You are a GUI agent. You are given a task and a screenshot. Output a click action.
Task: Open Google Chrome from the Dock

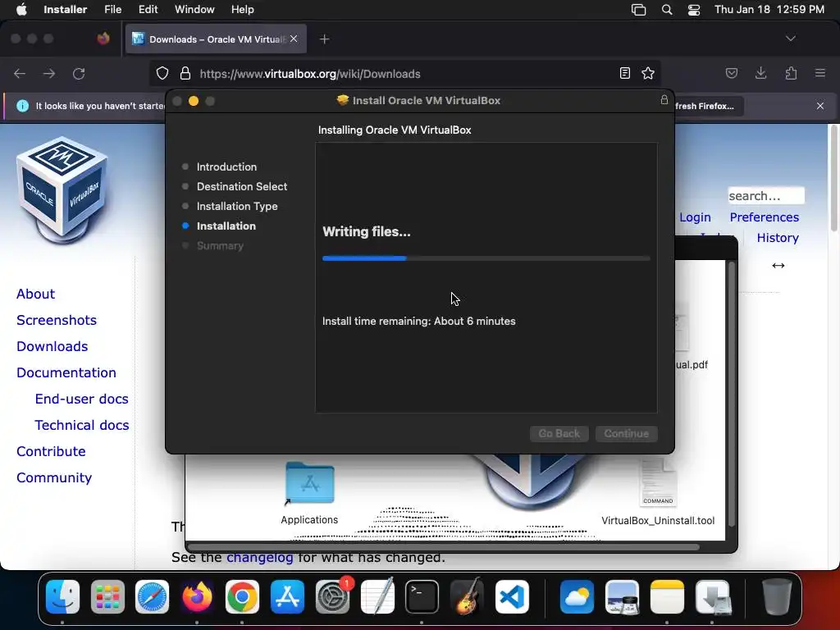point(242,596)
